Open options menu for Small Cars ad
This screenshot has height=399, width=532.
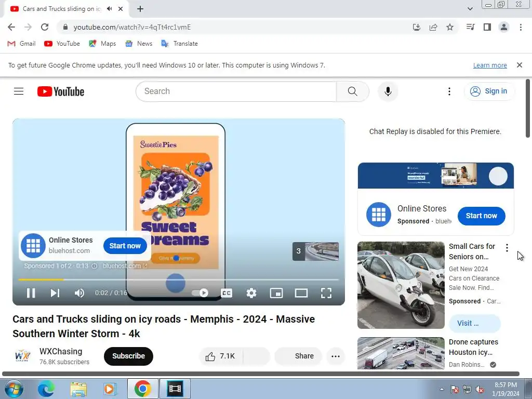[x=507, y=248]
